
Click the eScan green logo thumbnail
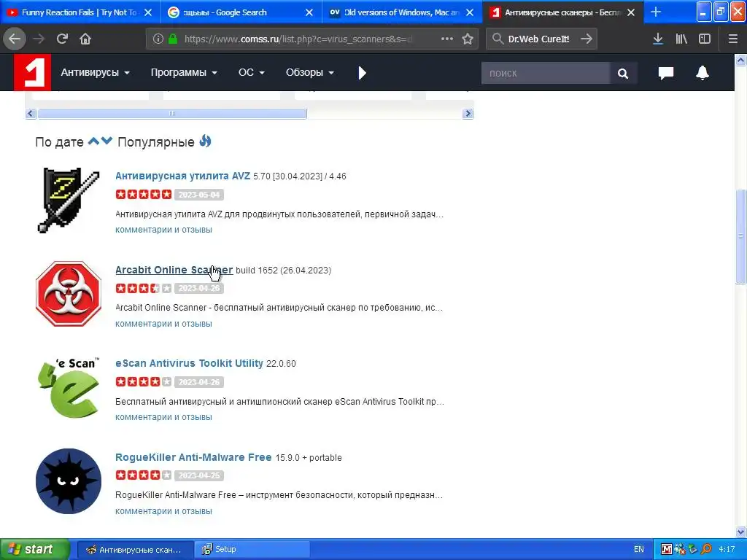click(x=69, y=388)
